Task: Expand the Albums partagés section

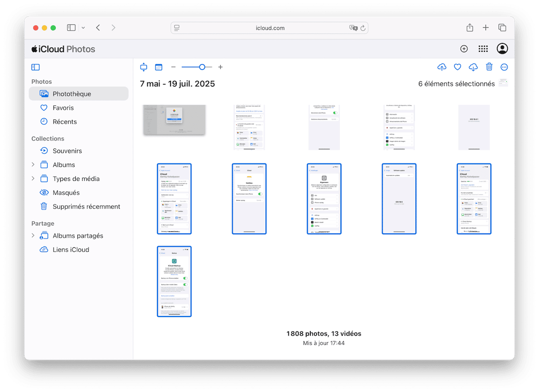Action: pos(33,236)
